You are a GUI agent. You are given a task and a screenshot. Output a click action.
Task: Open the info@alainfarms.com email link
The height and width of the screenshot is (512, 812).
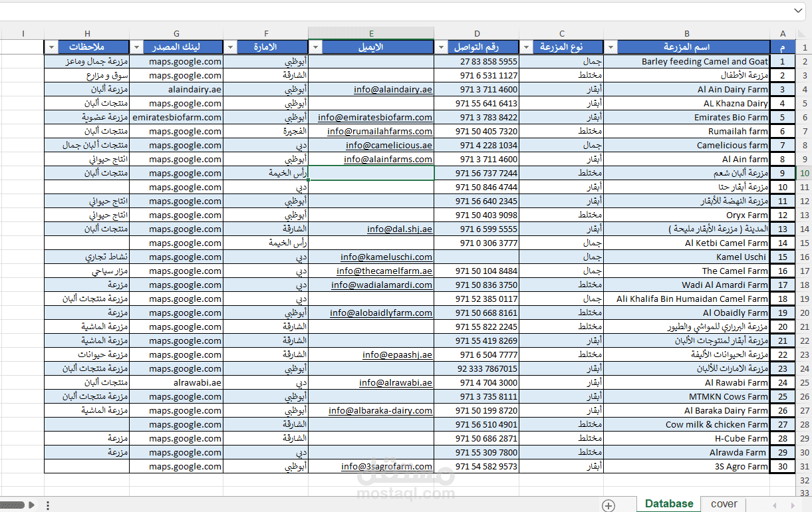click(x=388, y=159)
